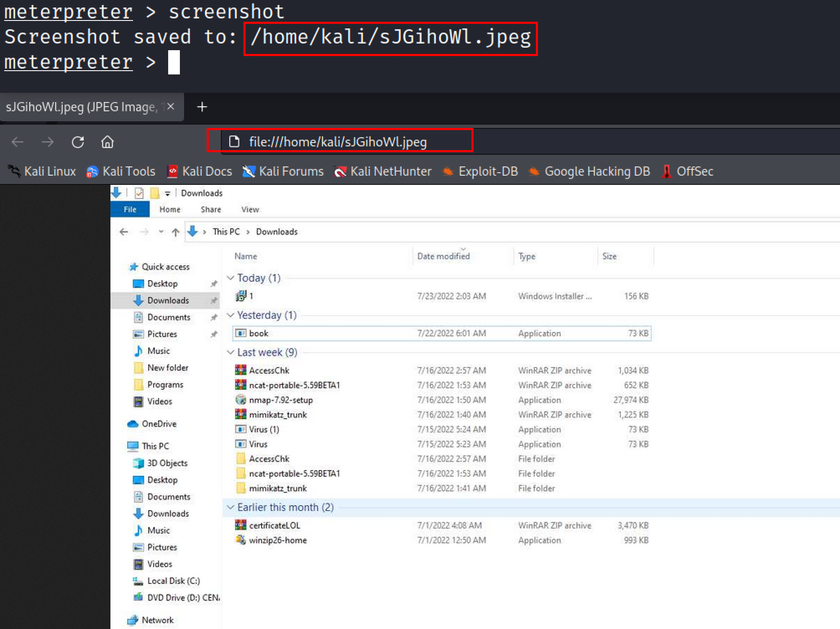840x629 pixels.
Task: Open 3D Objects under This PC
Action: [x=167, y=463]
